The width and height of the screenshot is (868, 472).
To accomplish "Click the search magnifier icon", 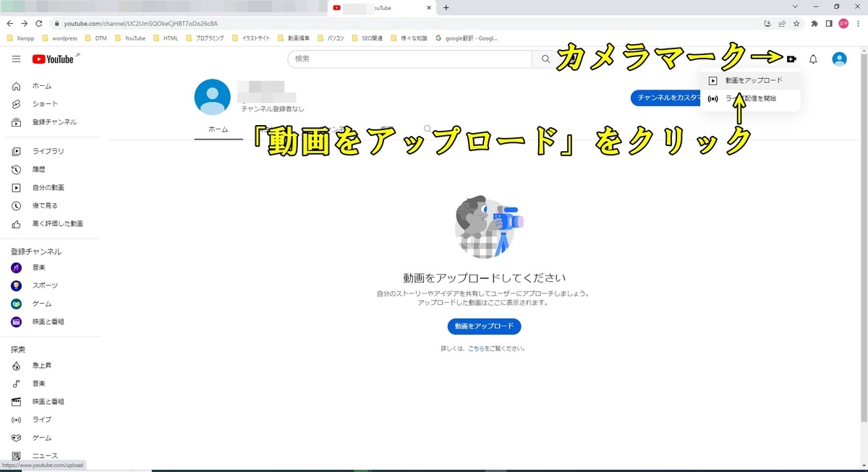I will (x=545, y=59).
